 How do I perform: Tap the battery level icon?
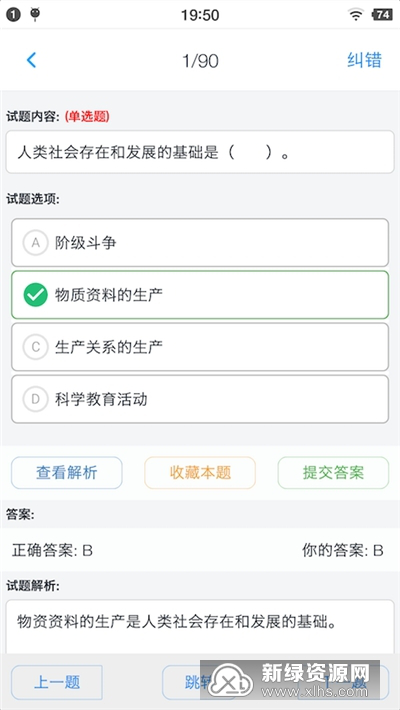click(x=382, y=15)
